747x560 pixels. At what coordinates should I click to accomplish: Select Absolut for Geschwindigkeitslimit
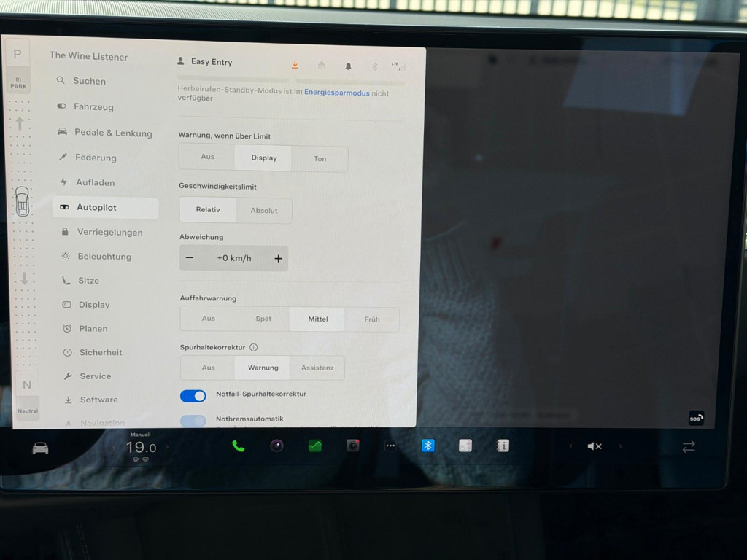(264, 211)
